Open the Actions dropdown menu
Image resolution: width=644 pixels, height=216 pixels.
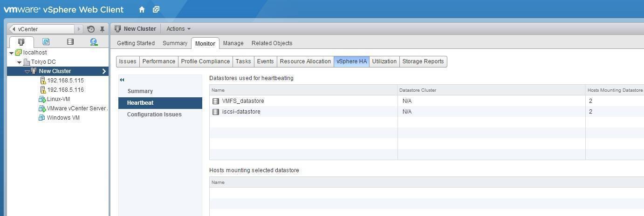point(178,29)
